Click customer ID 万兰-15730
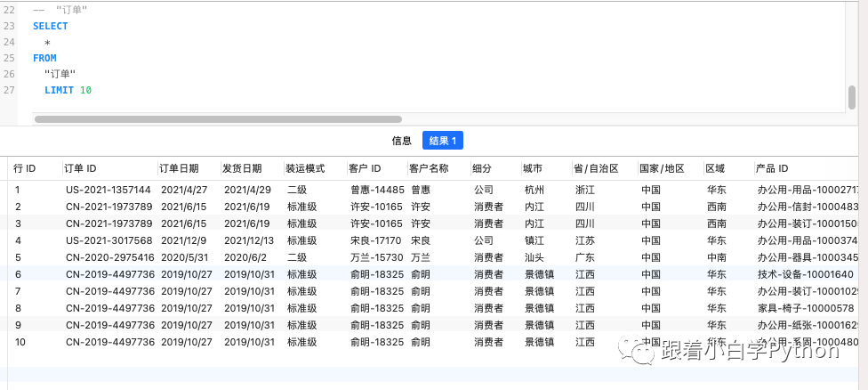This screenshot has width=868, height=390. pyautogui.click(x=377, y=257)
